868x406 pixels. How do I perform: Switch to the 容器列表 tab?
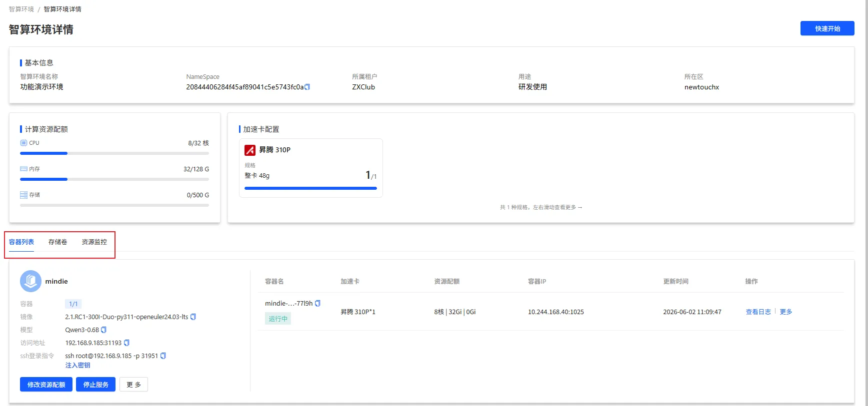pyautogui.click(x=21, y=242)
